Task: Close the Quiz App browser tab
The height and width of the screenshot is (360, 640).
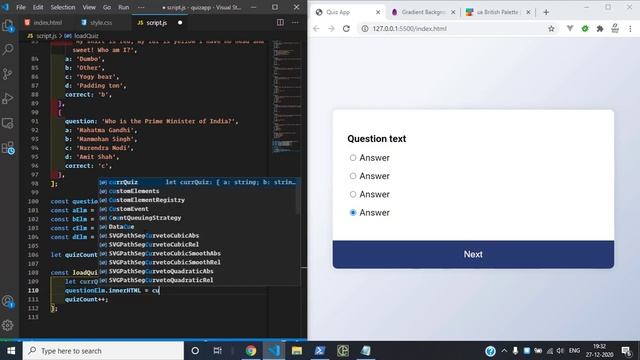Action: coord(378,12)
